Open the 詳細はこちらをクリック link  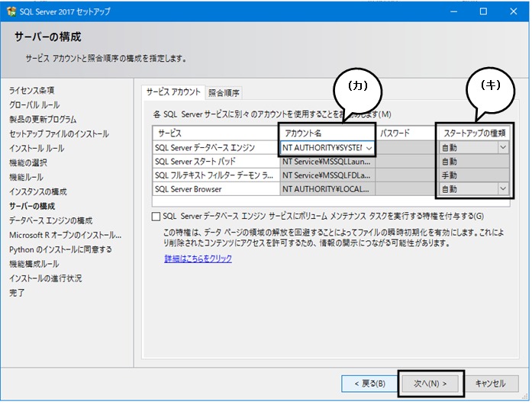198,259
